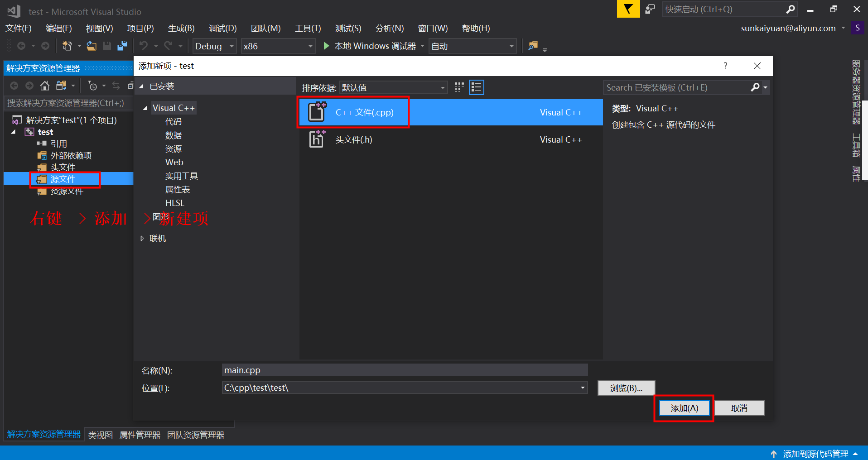Click the notification flag icon
The image size is (868, 460).
628,9
